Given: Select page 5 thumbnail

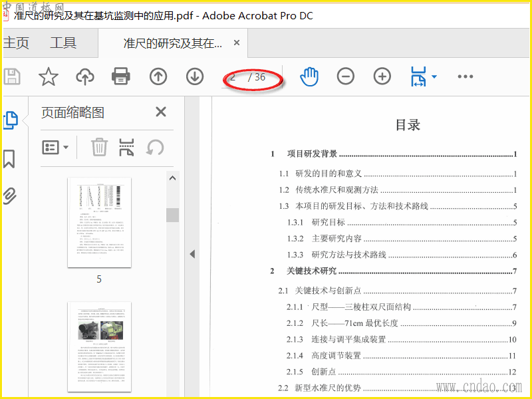Looking at the screenshot, I should [x=99, y=223].
